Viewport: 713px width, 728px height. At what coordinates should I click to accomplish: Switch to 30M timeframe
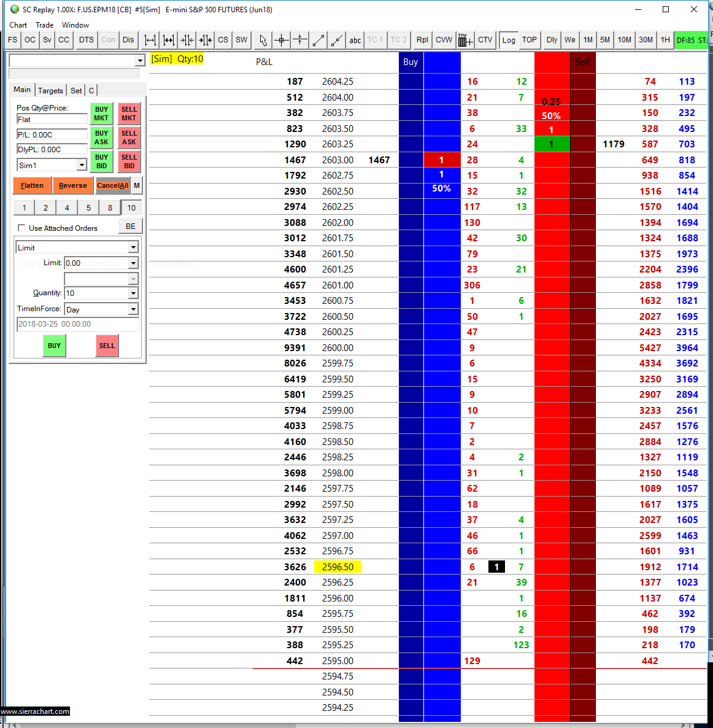pos(646,40)
